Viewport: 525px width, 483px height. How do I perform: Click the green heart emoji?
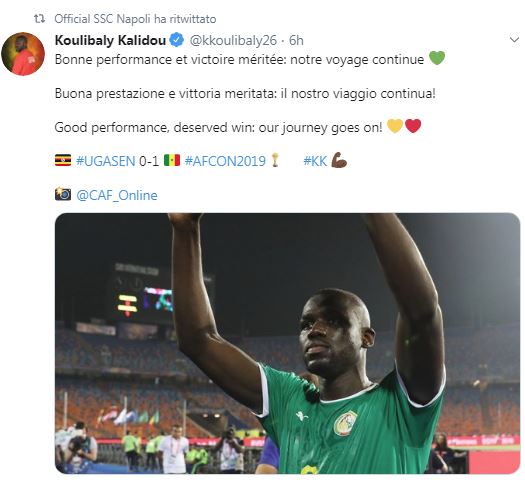point(437,58)
